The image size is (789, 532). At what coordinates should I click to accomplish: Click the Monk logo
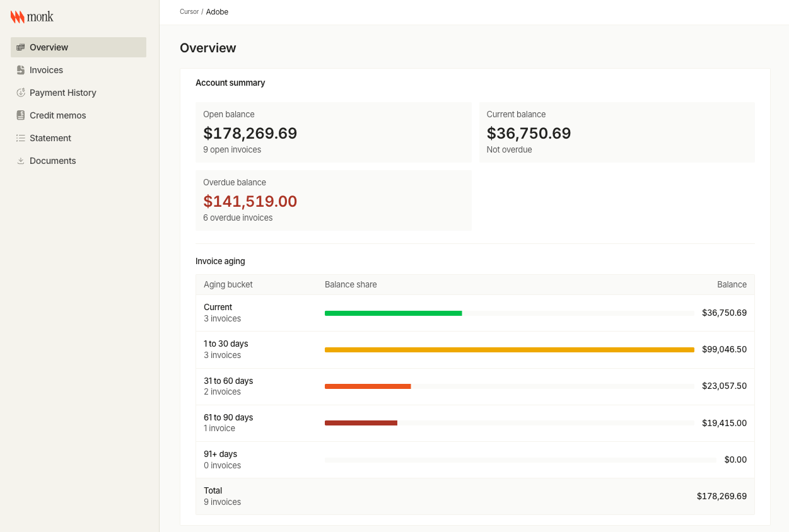32,17
